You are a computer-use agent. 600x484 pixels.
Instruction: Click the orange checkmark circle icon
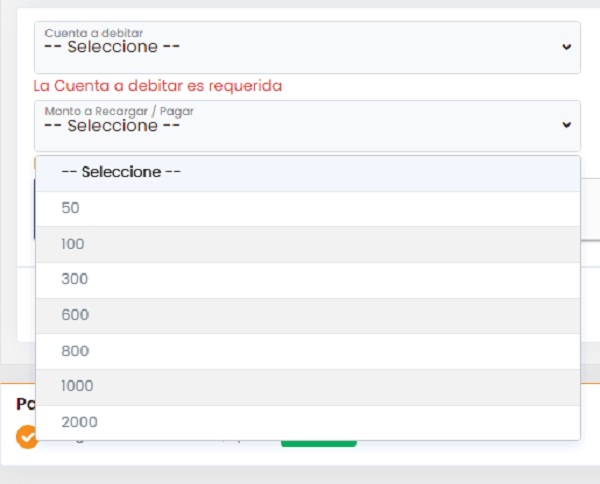point(26,437)
